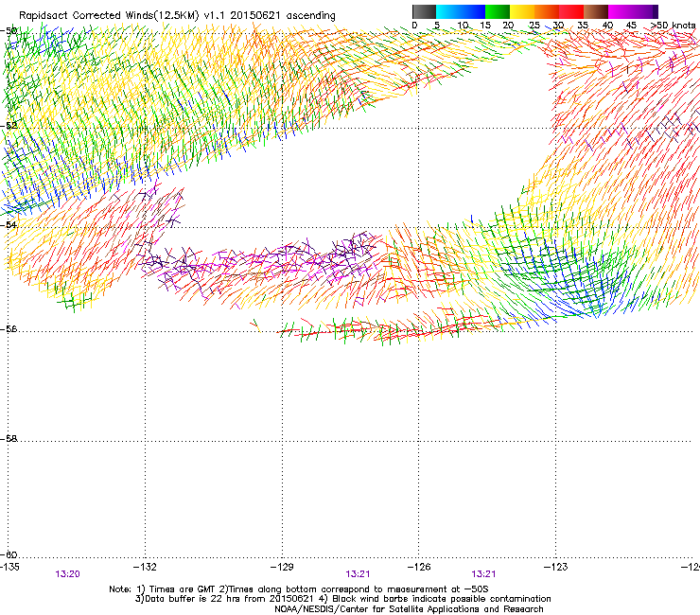Click the gray 0-5 knots color segment

click(424, 11)
